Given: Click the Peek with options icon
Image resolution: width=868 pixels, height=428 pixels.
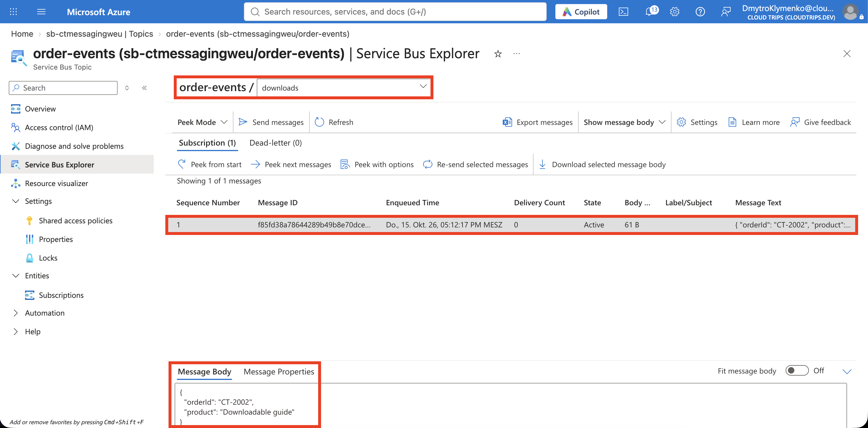Looking at the screenshot, I should tap(345, 165).
